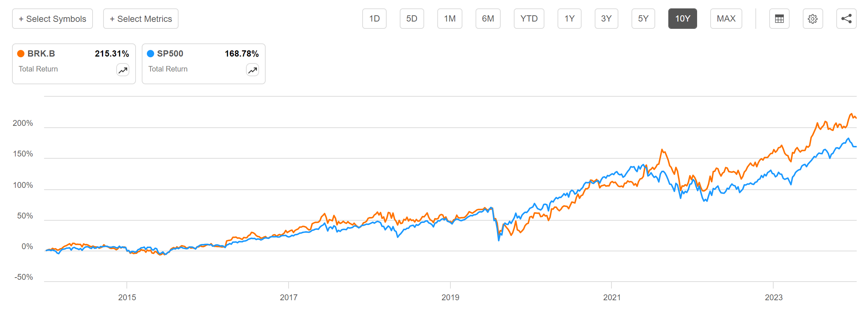Show full history with MAX
This screenshot has height=317, width=868.
pos(726,19)
